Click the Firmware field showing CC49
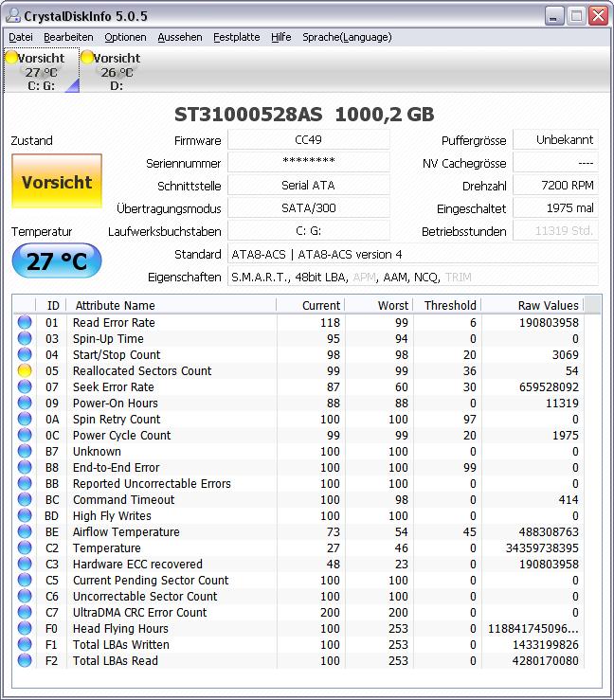Image resolution: width=614 pixels, height=700 pixels. coord(309,140)
